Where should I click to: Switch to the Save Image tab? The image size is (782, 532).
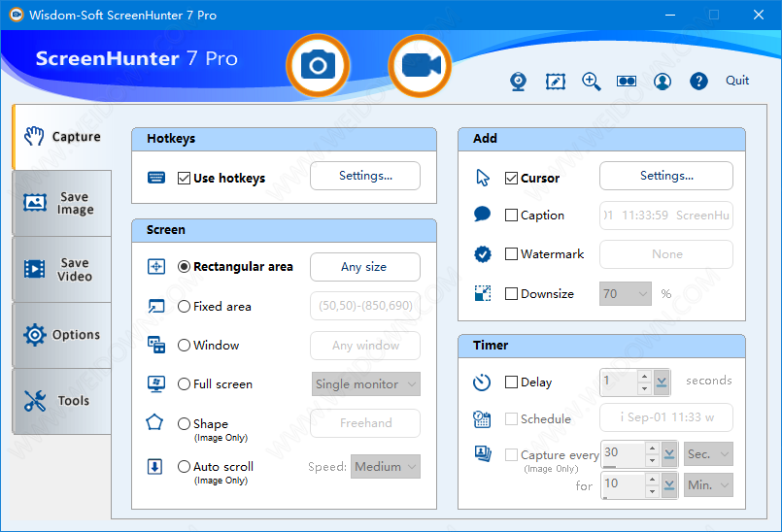(x=62, y=203)
